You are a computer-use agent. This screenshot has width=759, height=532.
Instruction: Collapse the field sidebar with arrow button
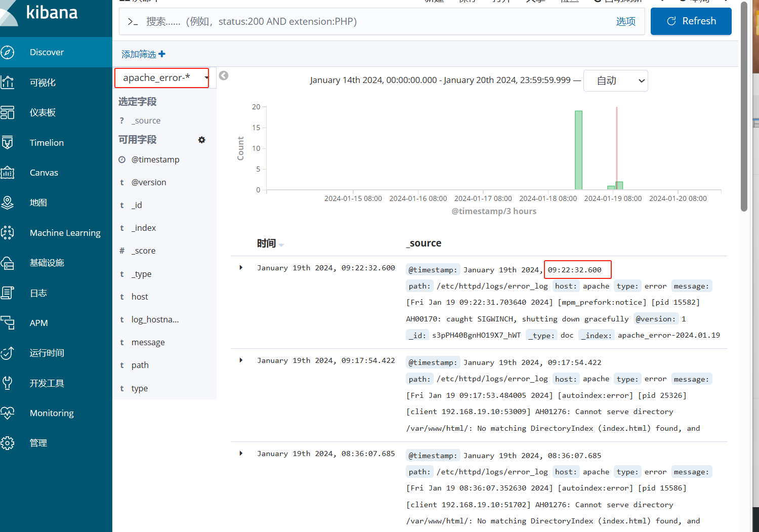(224, 75)
